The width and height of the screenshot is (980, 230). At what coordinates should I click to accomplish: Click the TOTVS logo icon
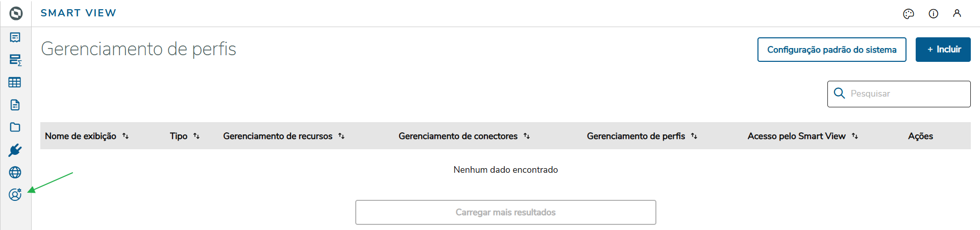(16, 13)
